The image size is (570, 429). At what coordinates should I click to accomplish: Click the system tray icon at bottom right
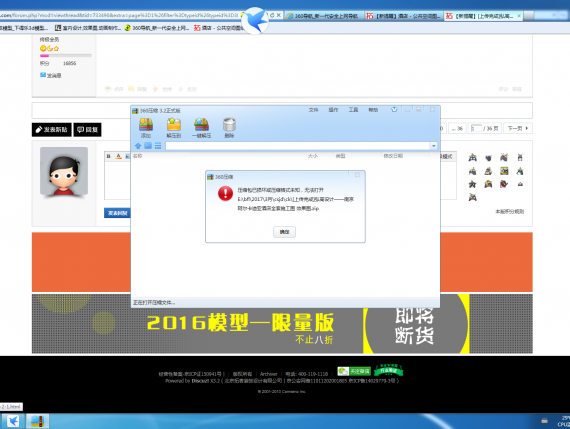tap(545, 421)
